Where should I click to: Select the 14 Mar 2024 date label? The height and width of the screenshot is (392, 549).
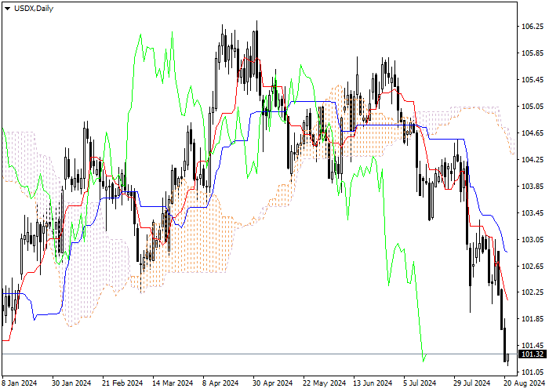click(173, 383)
